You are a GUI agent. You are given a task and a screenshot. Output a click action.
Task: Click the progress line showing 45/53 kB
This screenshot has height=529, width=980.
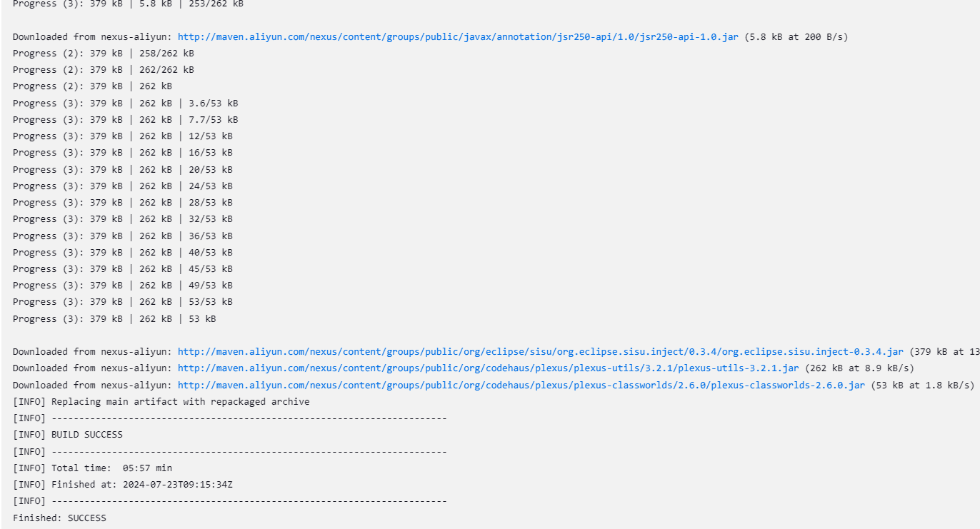(123, 268)
